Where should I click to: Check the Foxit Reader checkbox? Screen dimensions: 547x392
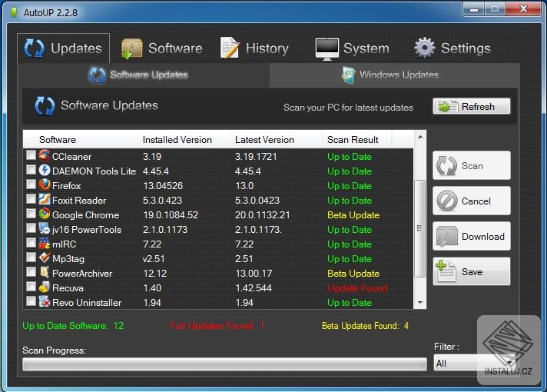31,199
